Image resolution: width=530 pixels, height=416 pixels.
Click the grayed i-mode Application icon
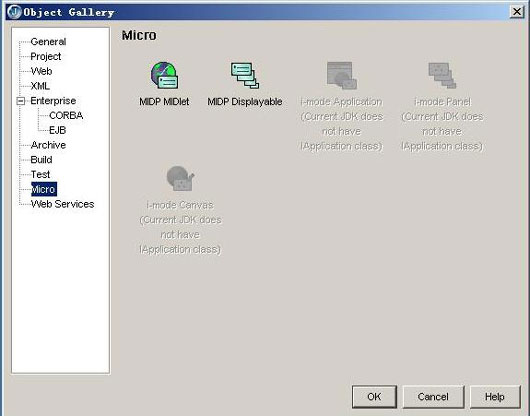tap(341, 75)
